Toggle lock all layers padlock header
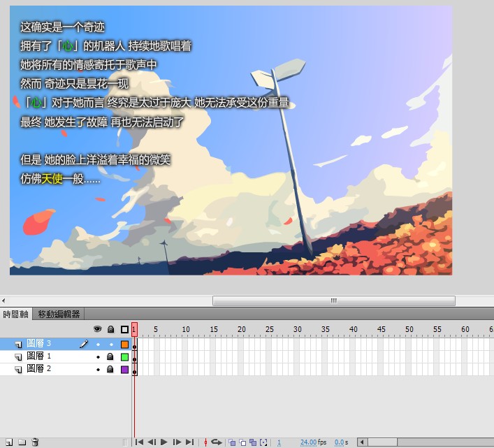 point(110,330)
